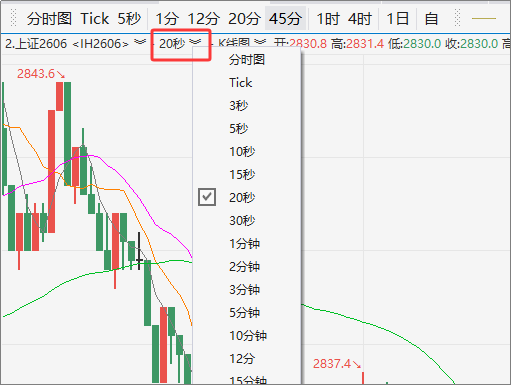Expand the 上证2606 IH2606 contract dropdown

tap(140, 42)
